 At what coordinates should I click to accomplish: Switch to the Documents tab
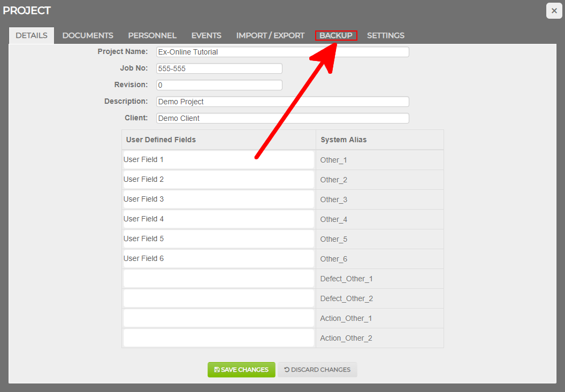click(88, 35)
